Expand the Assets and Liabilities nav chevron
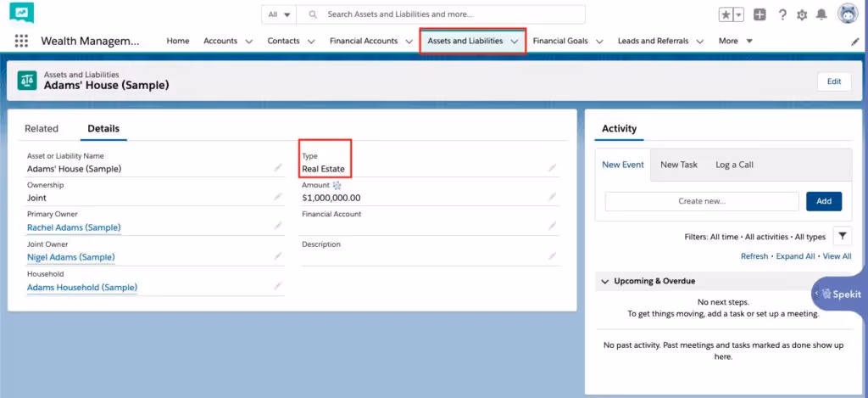868x398 pixels. tap(515, 42)
